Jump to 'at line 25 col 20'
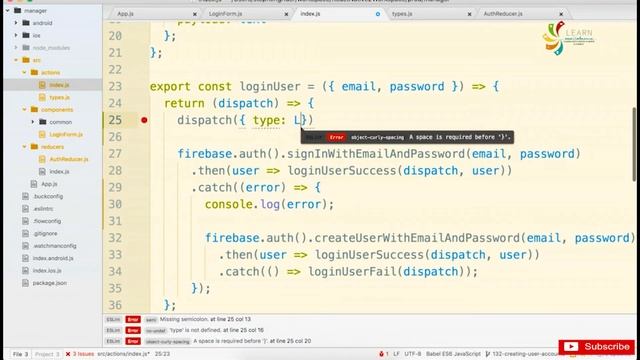Viewport: 640px width, 360px height. (290, 341)
